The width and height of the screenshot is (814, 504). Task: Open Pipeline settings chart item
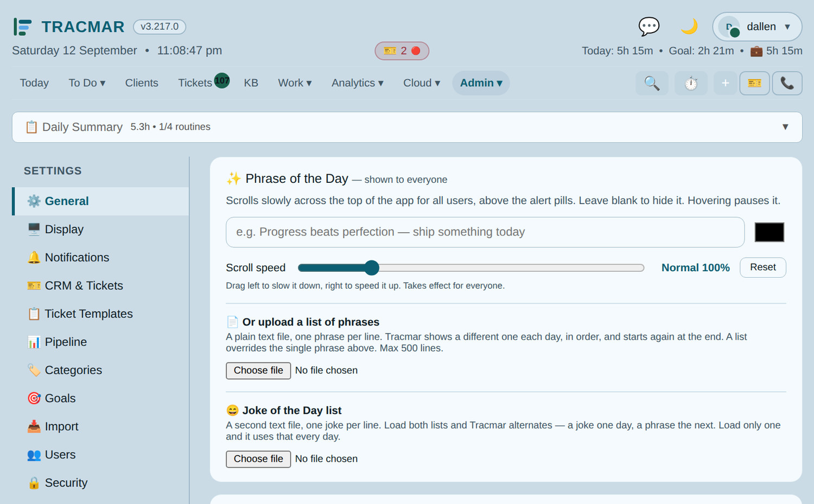[101, 342]
